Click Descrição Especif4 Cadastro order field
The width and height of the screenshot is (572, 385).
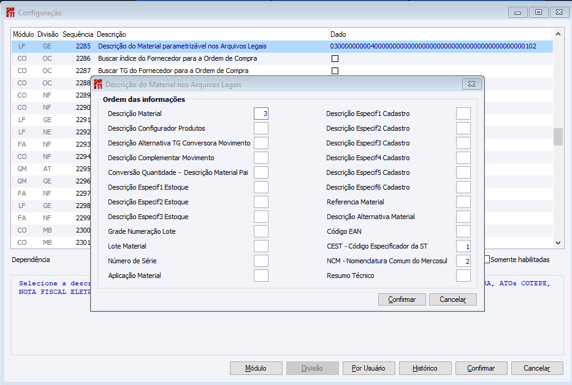point(463,158)
